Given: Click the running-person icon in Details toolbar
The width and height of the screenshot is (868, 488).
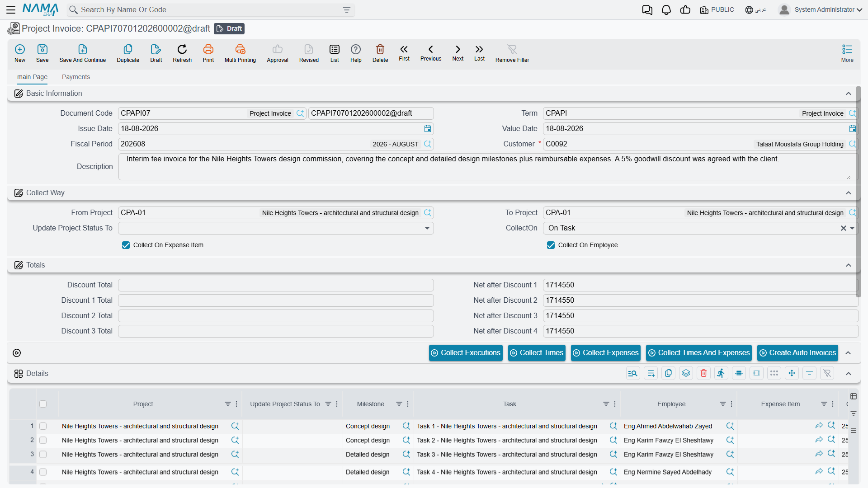Looking at the screenshot, I should pyautogui.click(x=721, y=373).
